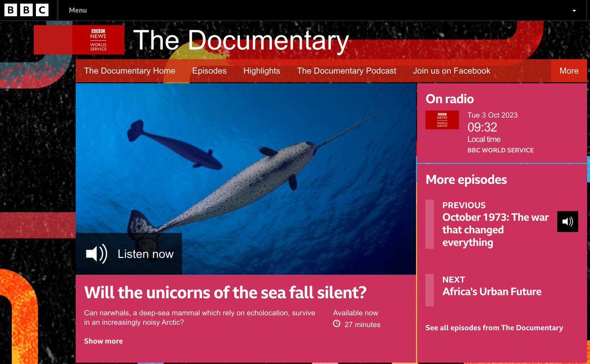Click the narwhal echolocation description text
This screenshot has width=590, height=364.
click(x=200, y=317)
